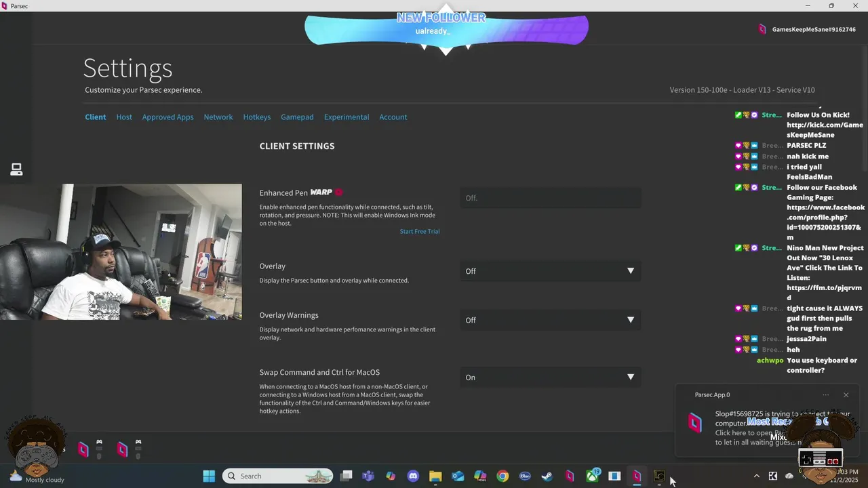
Task: Open the Experimental tab
Action: 347,117
